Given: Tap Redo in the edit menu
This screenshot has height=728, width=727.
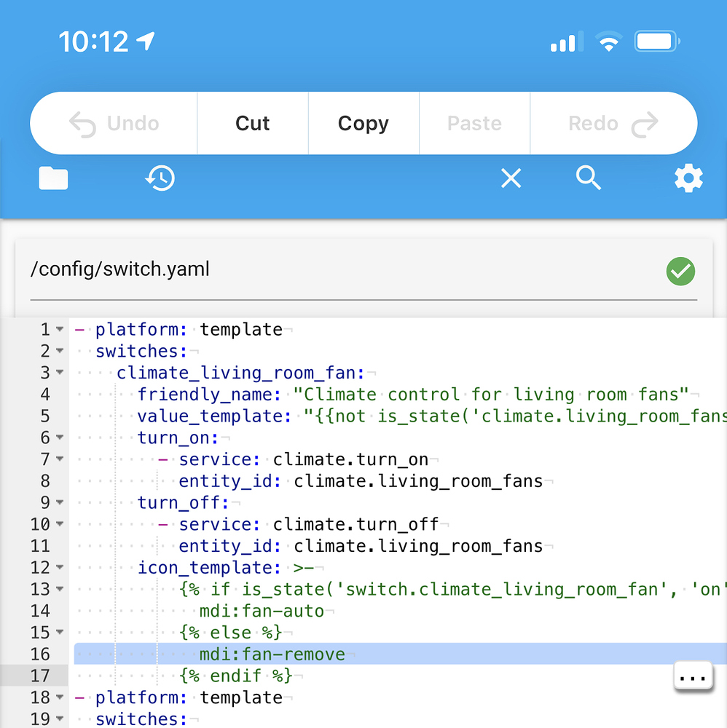Looking at the screenshot, I should pyautogui.click(x=613, y=124).
